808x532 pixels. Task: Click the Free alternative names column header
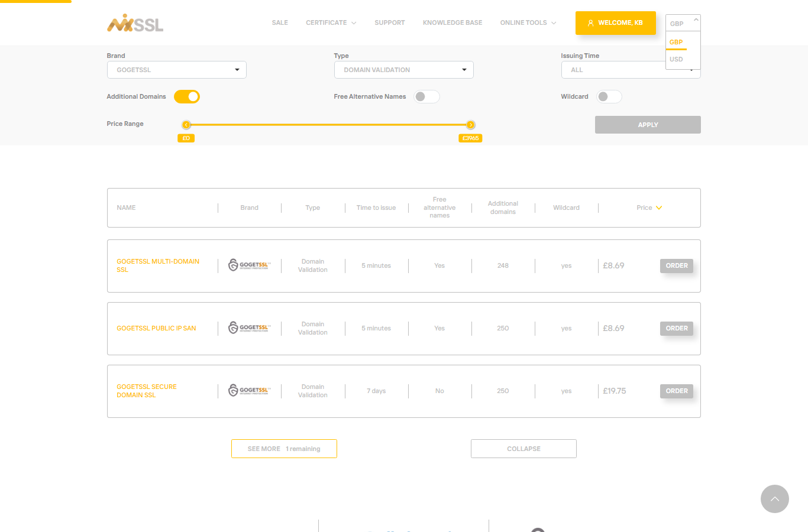[x=439, y=207]
